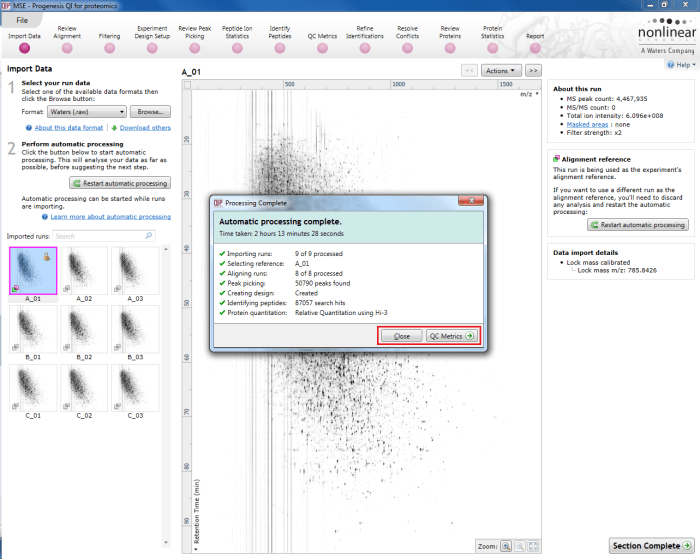Select run thumbnail B_02
The width and height of the screenshot is (700, 559).
[84, 329]
